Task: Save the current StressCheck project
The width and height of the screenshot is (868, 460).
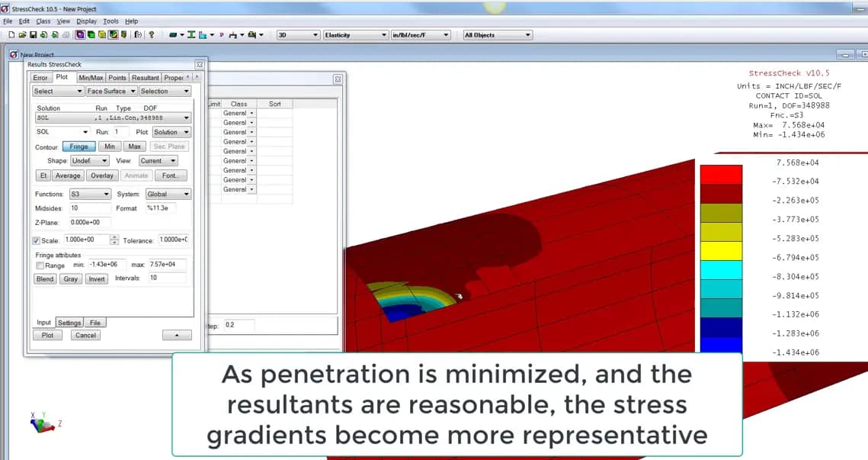Action: pos(32,34)
